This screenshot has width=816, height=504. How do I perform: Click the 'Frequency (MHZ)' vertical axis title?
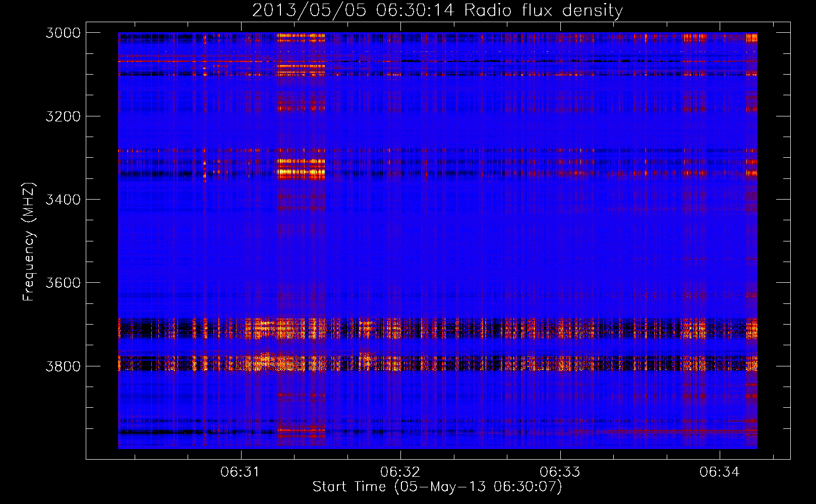29,242
